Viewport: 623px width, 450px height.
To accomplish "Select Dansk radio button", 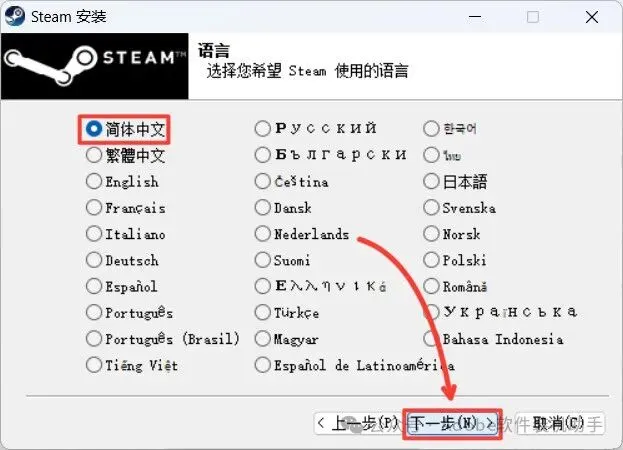I will click(x=263, y=207).
